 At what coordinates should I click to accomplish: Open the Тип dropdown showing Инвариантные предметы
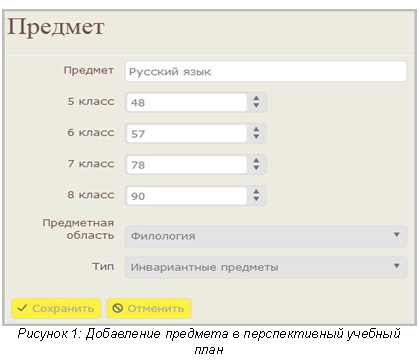266,267
